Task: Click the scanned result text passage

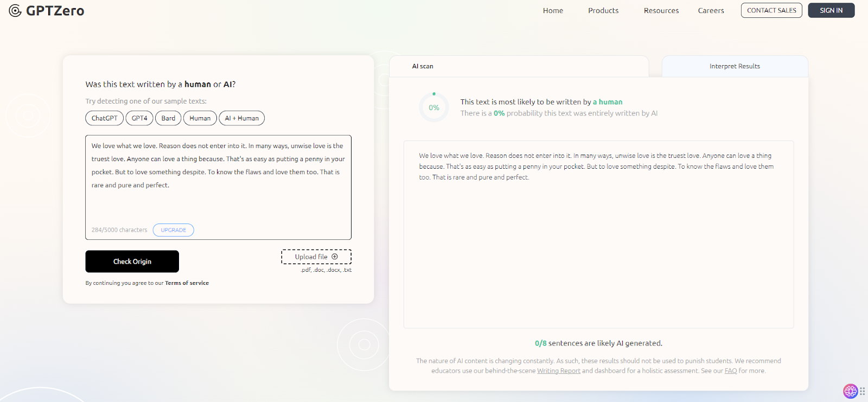Action: coord(596,167)
